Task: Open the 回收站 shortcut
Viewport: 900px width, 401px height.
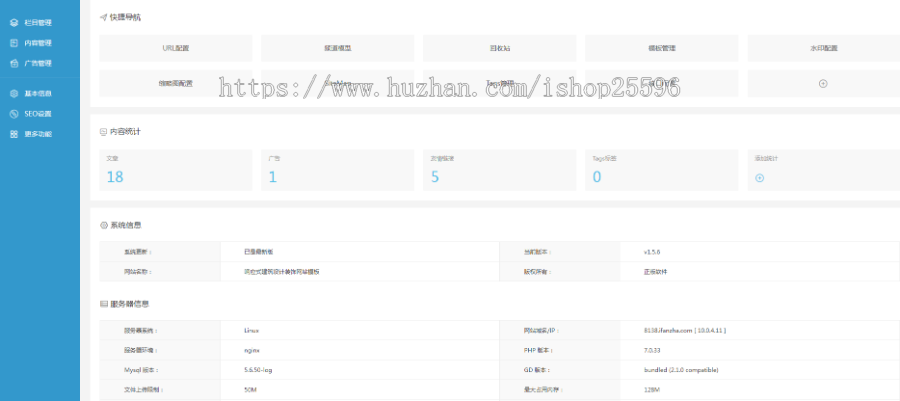Action: coord(499,48)
